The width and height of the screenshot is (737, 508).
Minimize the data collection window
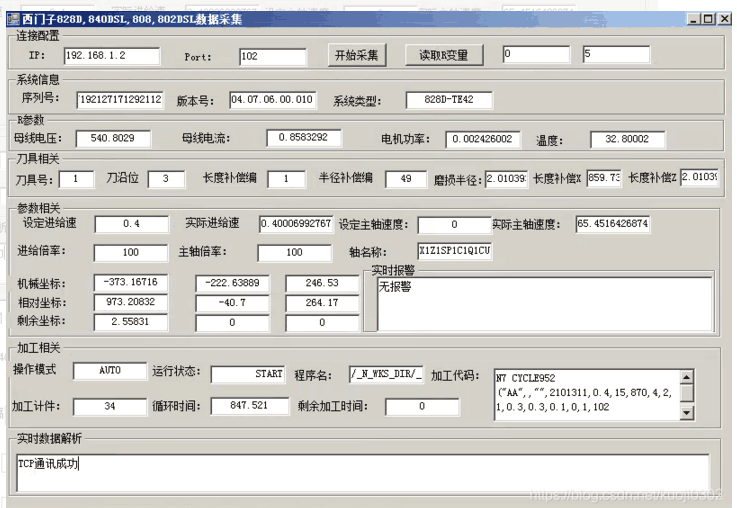tap(694, 19)
